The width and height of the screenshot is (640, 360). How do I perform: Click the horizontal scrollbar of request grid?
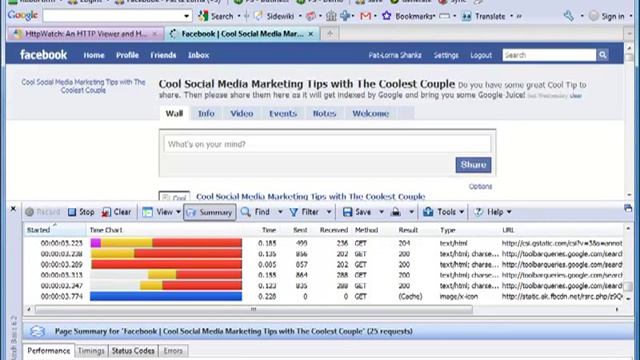click(x=254, y=309)
